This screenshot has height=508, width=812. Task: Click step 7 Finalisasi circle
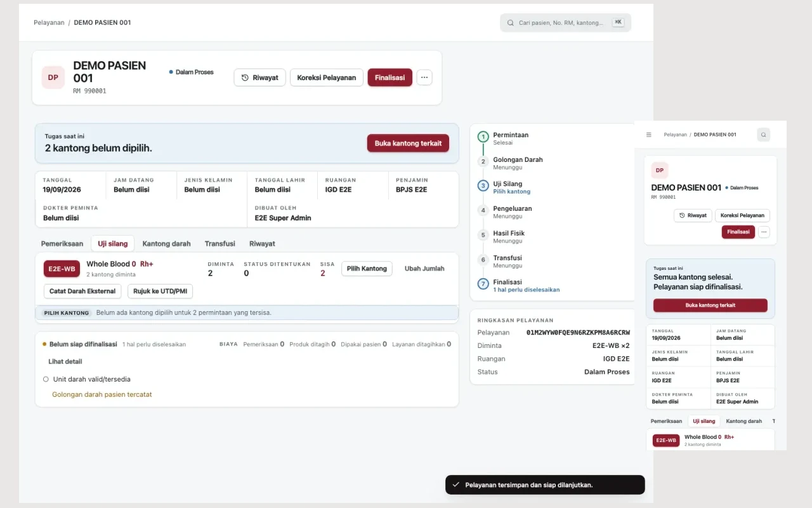point(483,284)
